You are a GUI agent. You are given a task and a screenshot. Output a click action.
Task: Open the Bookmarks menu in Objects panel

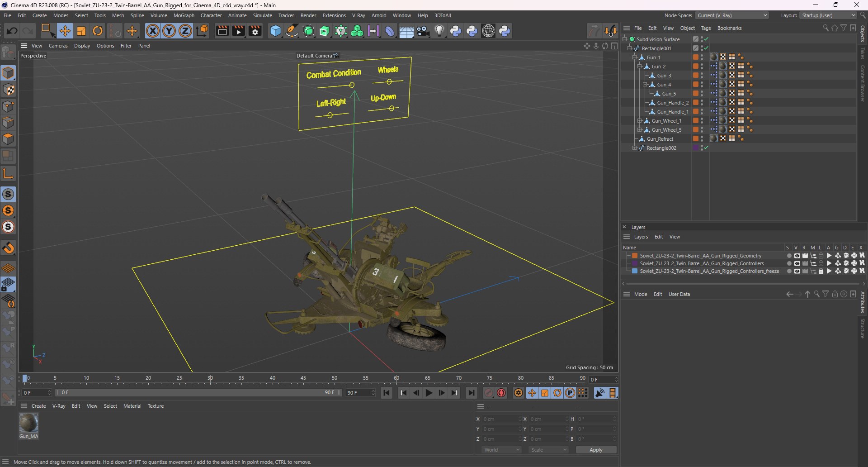(x=729, y=28)
